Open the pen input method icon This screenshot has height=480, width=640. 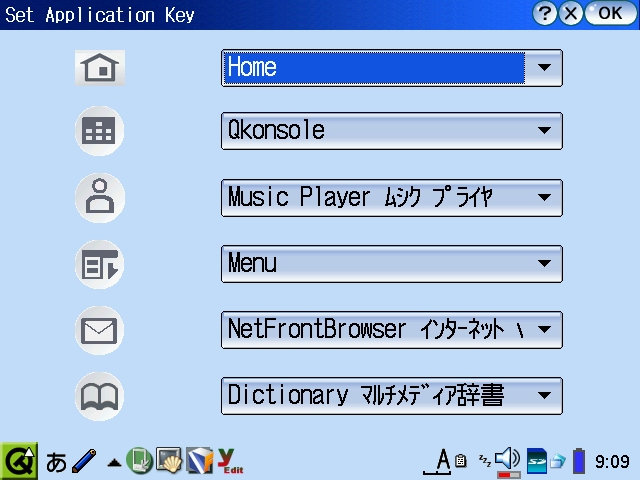pos(85,462)
